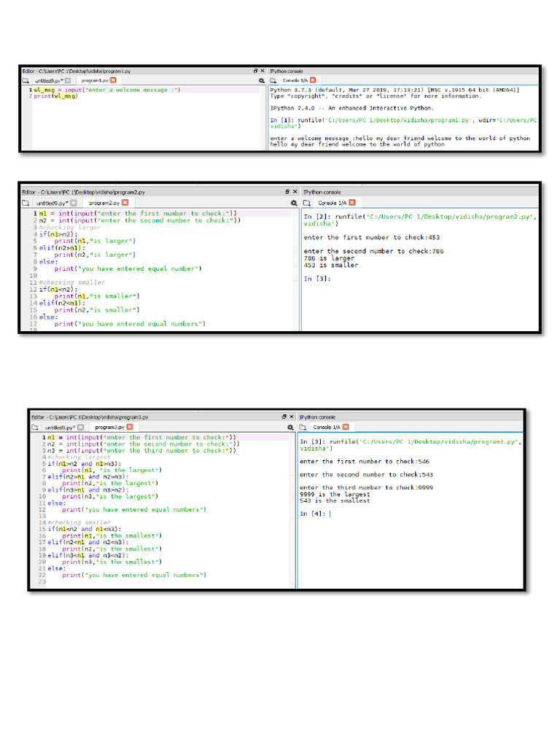The width and height of the screenshot is (560, 747).
Task: Open the editor options gear in program3.py window
Action: pyautogui.click(x=290, y=427)
